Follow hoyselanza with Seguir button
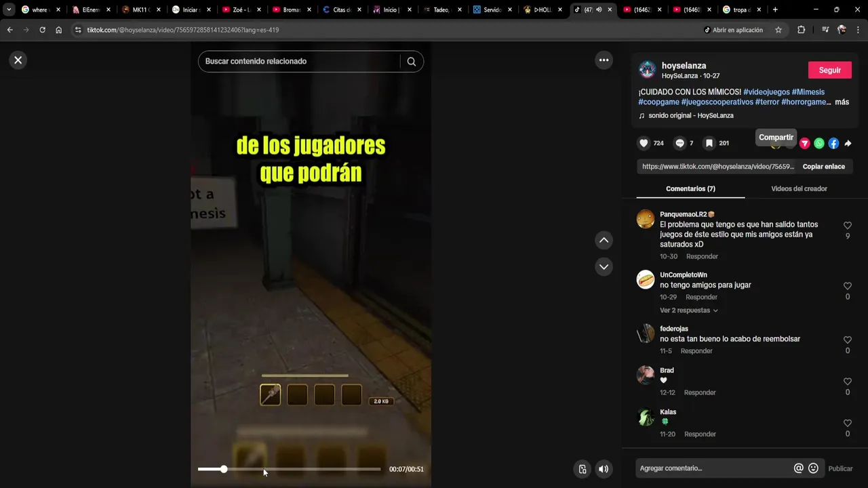This screenshot has height=488, width=868. (x=830, y=70)
